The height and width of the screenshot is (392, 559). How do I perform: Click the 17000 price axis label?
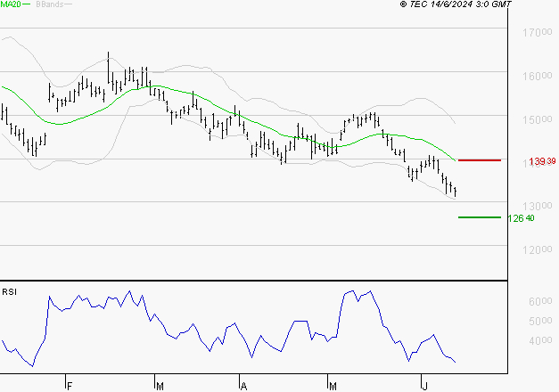click(538, 32)
